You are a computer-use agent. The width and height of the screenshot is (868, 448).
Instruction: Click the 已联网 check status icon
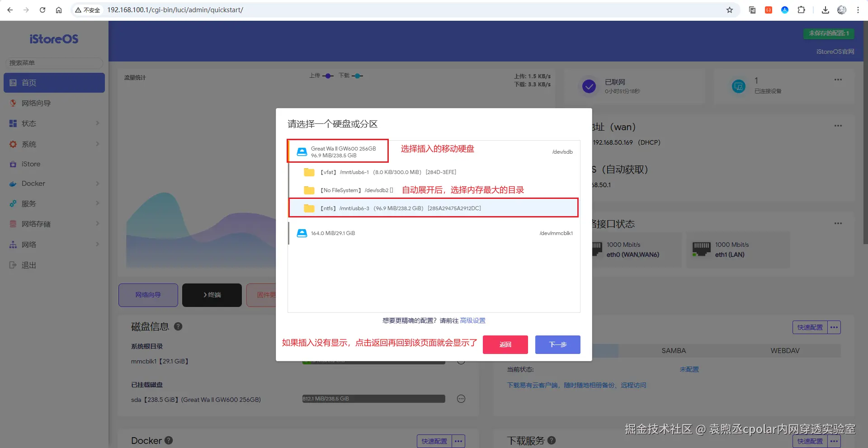[589, 86]
